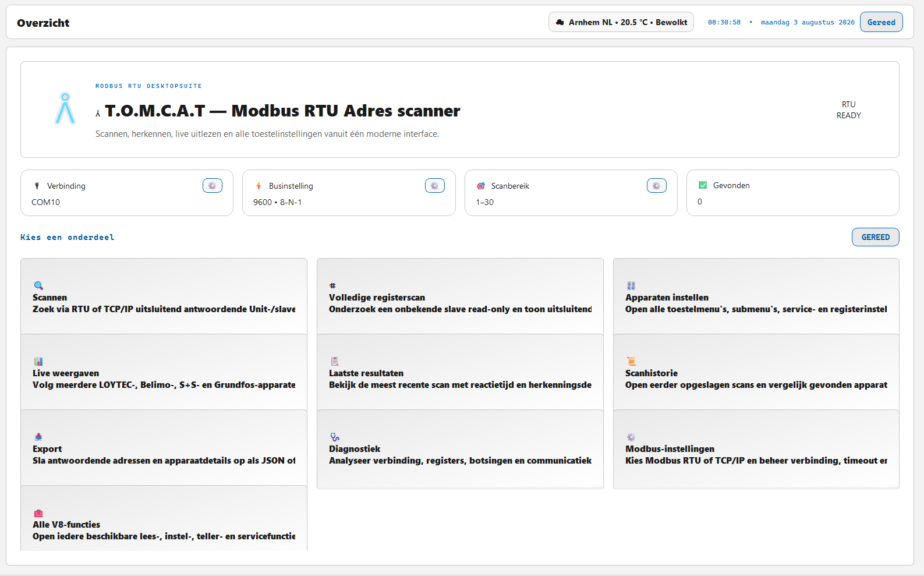Viewport: 924px width, 576px height.
Task: Click the chart icon on Live weergaven
Action: pyautogui.click(x=38, y=361)
